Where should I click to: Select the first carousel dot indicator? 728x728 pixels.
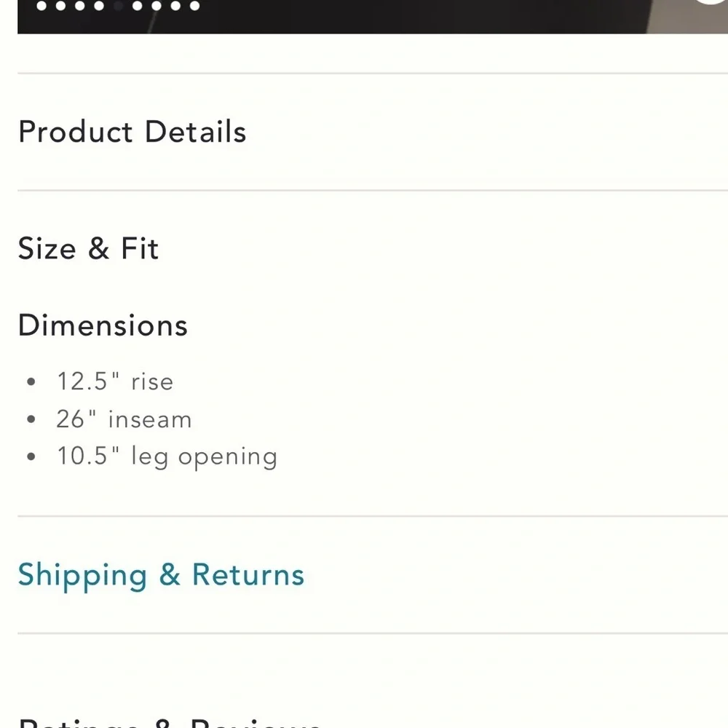click(x=41, y=6)
